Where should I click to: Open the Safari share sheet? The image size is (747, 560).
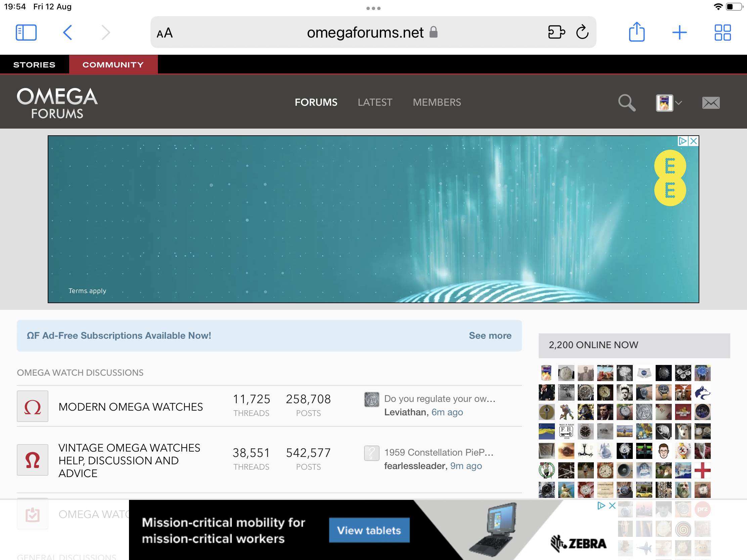(x=636, y=33)
